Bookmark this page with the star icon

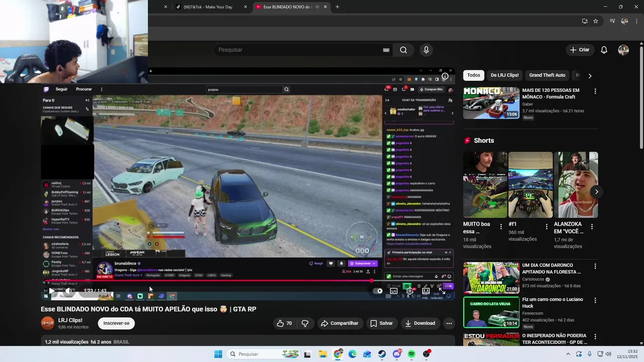pyautogui.click(x=596, y=21)
